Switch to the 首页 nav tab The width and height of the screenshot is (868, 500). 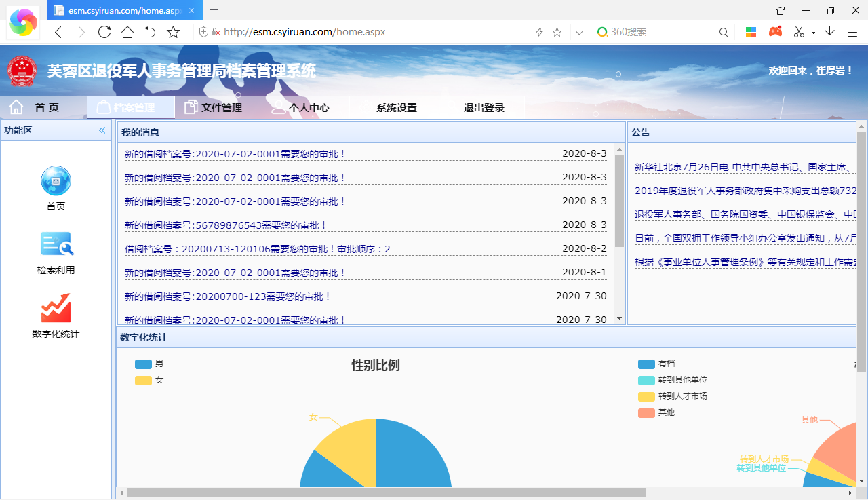point(43,108)
